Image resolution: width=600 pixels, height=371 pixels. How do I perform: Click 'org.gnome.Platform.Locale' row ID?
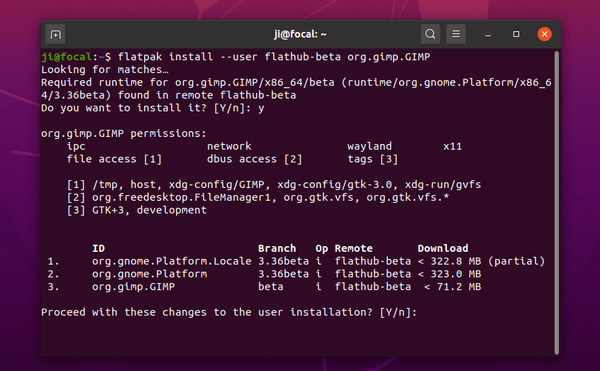point(172,261)
